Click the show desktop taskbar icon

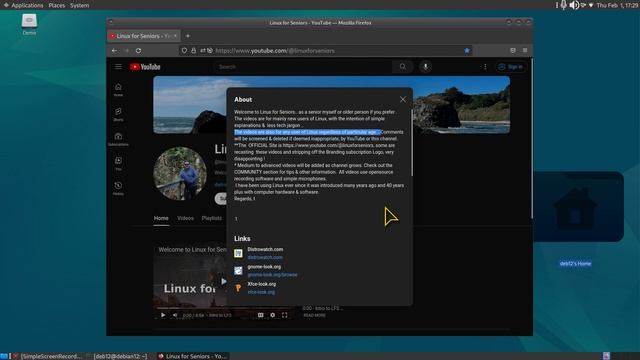pyautogui.click(x=4, y=356)
